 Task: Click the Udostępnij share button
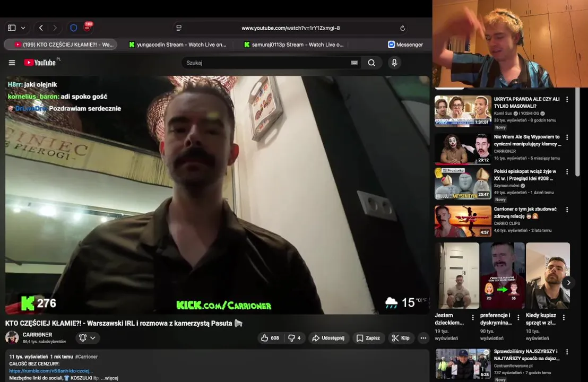click(x=328, y=338)
